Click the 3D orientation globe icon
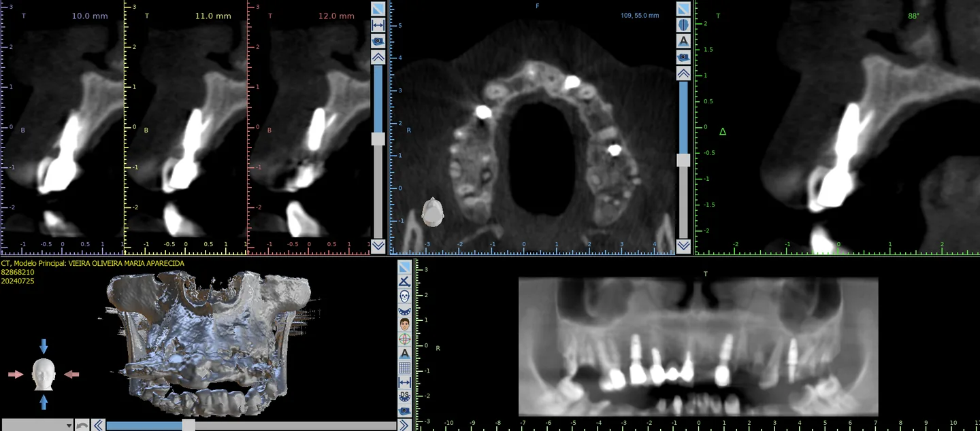980x431 pixels. point(405,339)
